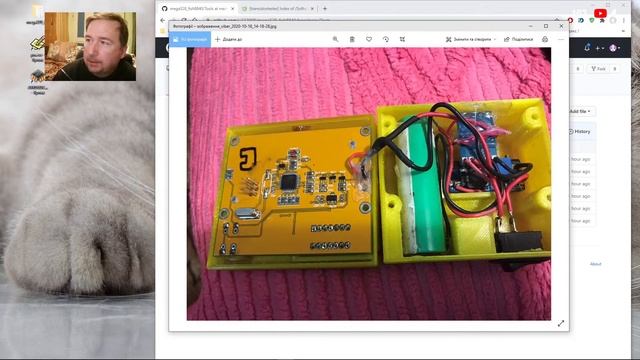This screenshot has height=360, width=640.
Task: Open GitHub profile avatar menu
Action: point(615,48)
